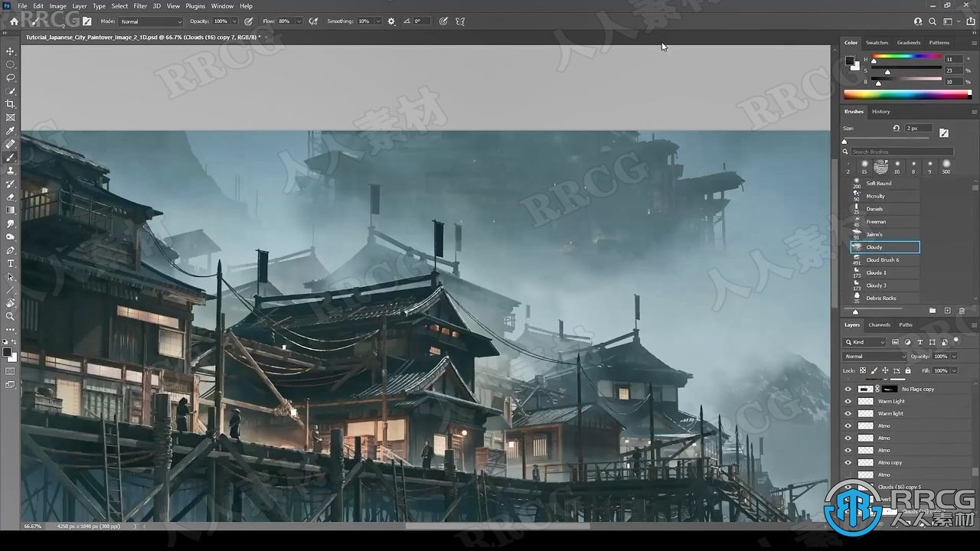Choose the Soft Round brush

tap(885, 184)
